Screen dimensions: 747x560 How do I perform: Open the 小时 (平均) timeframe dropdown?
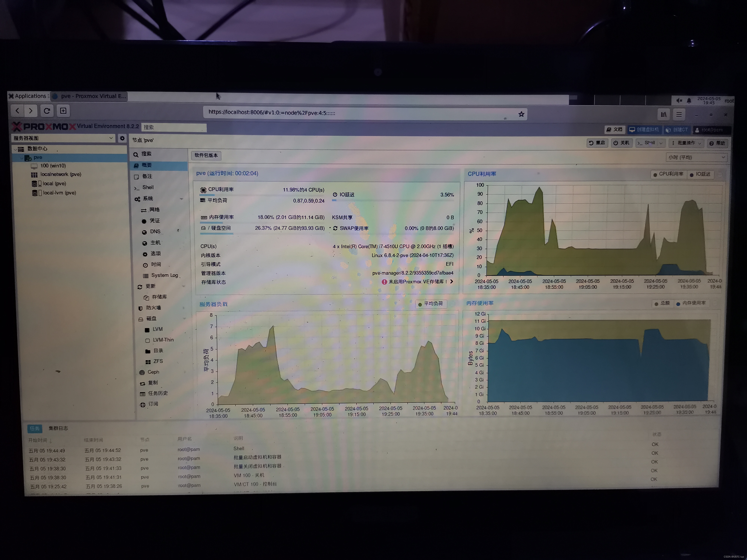pos(697,157)
